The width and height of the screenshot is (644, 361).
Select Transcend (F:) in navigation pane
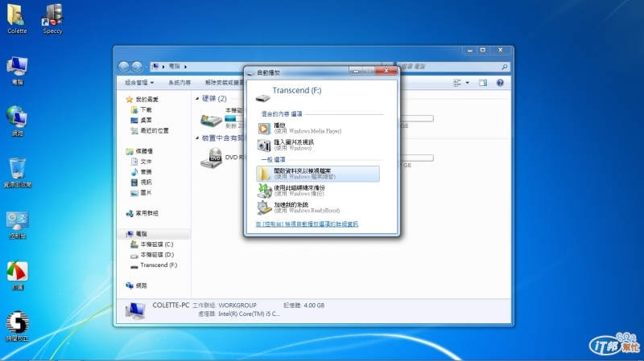154,265
